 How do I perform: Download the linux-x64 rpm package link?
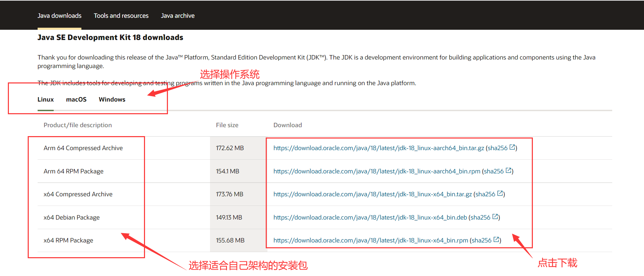[371, 240]
